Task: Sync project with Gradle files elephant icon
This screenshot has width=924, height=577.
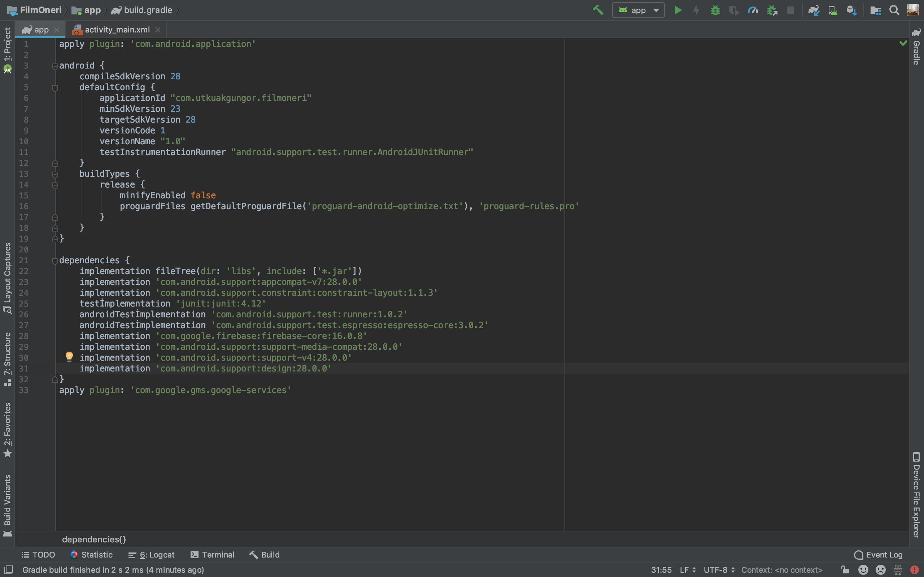Action: pos(814,10)
